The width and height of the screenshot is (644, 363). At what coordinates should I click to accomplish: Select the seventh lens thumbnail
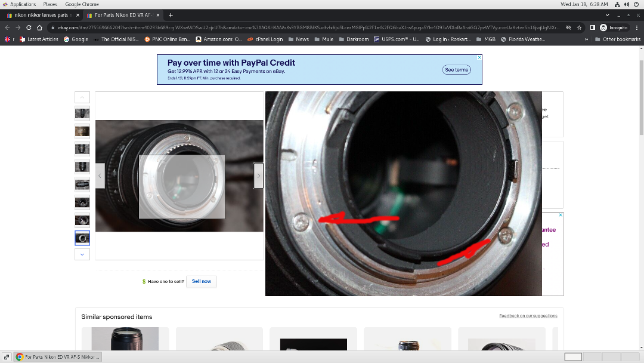coord(82,220)
